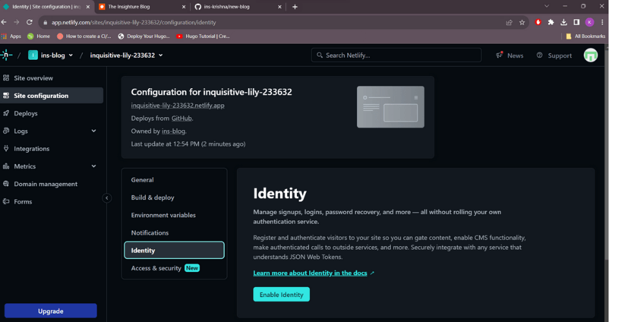Open the How to create a CI bookmark
This screenshot has height=322, width=644.
tap(84, 36)
